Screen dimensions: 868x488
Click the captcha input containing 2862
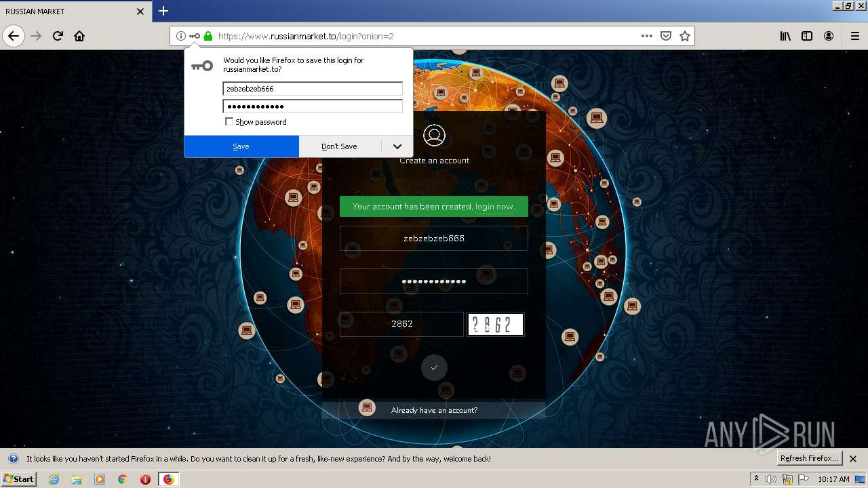(401, 324)
